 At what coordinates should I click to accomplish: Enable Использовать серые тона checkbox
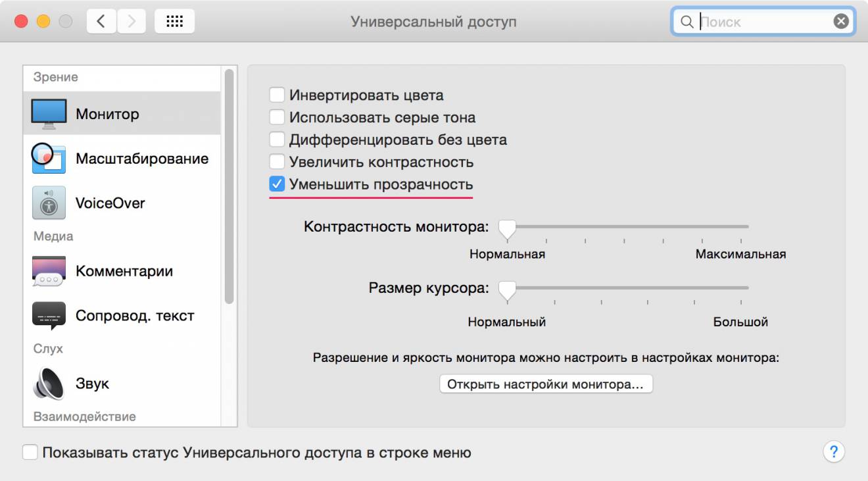(277, 117)
